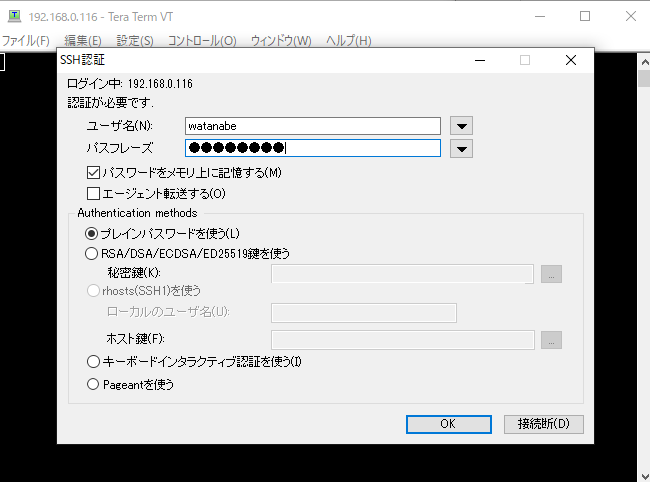Click the ユーザ名 input field with watanabe
Screen dimensions: 650x482
312,126
